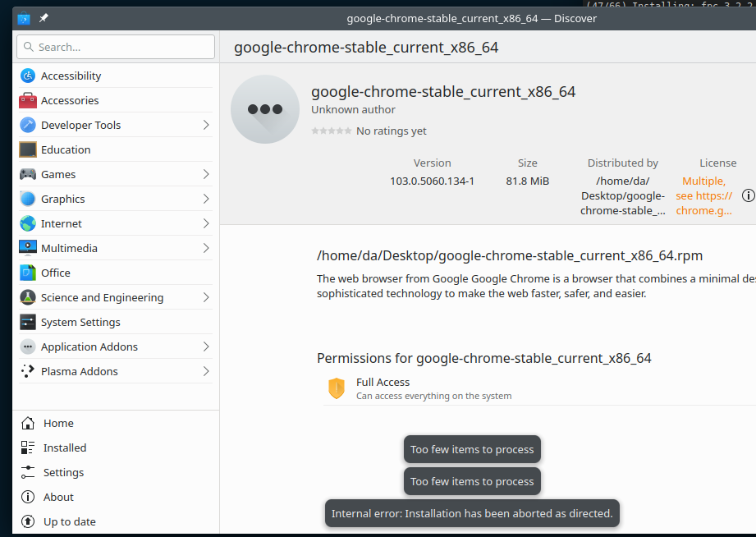Click the Developer Tools hammer icon
This screenshot has height=537, width=756.
[28, 125]
